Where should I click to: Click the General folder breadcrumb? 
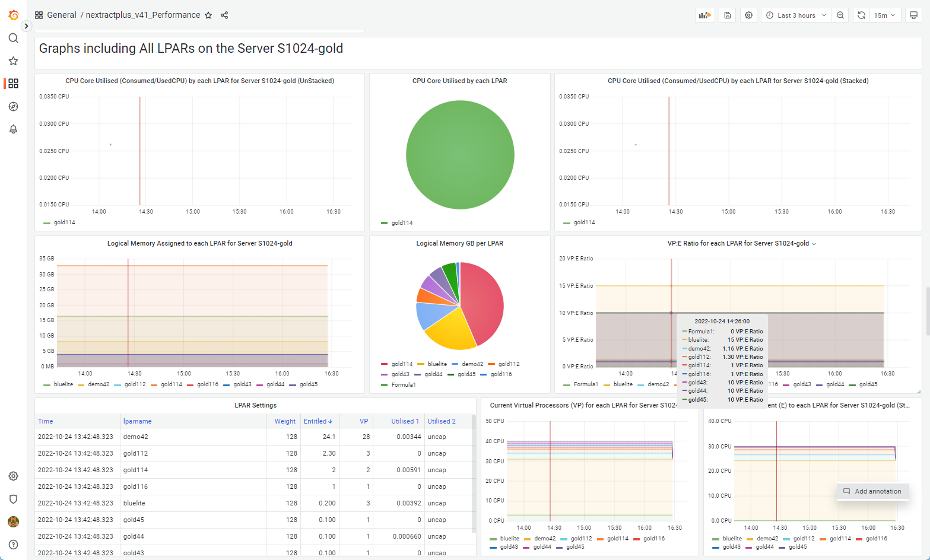point(62,15)
